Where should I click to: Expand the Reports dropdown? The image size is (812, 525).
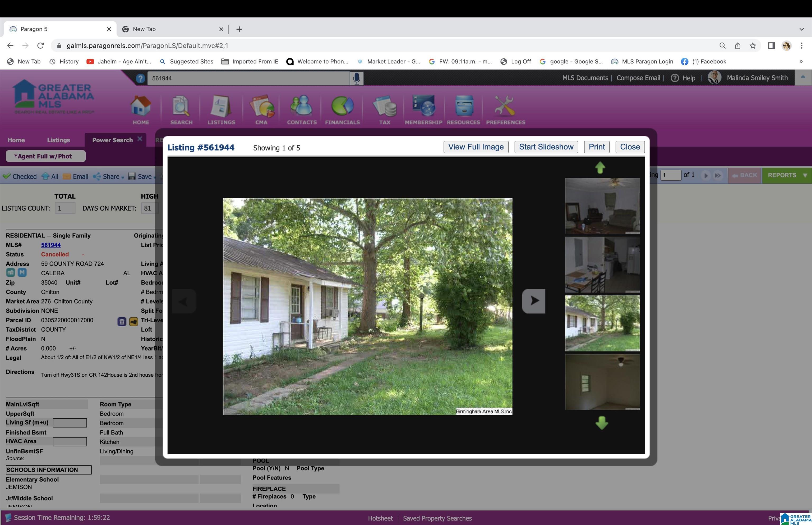click(787, 175)
